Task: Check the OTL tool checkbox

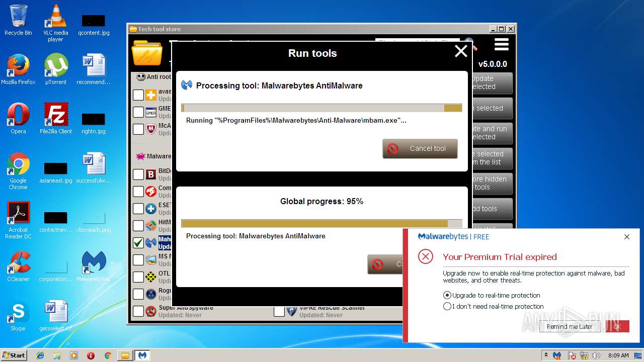Action: point(138,277)
